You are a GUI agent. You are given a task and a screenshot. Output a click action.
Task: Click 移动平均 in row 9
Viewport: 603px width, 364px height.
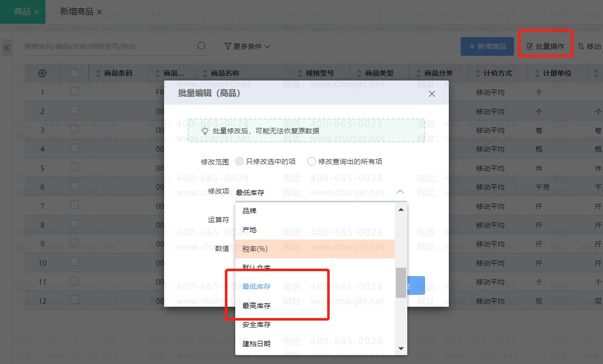tap(490, 244)
